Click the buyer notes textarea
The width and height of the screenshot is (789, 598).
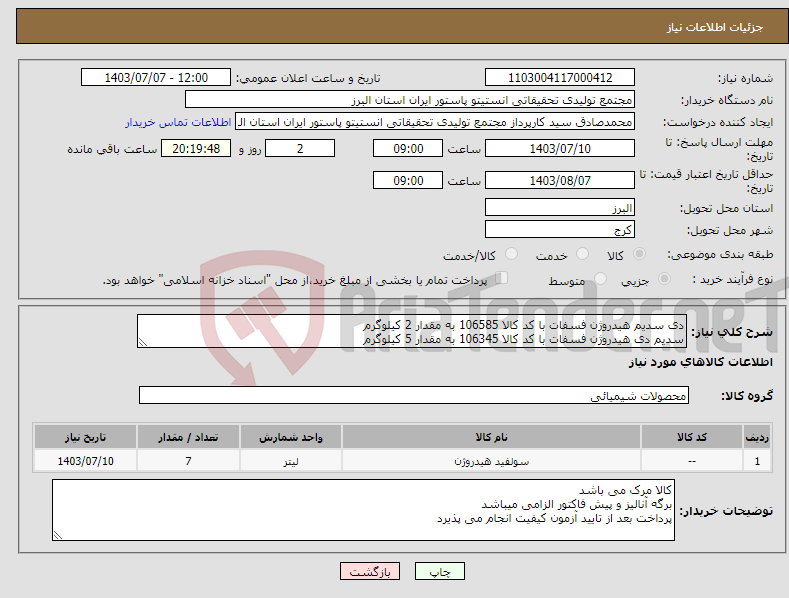[x=363, y=510]
